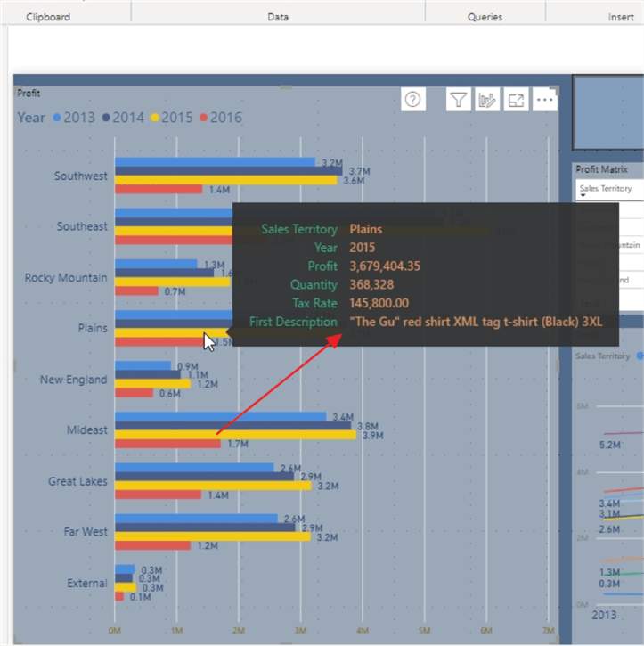644x646 pixels.
Task: Select the Southwest 2013 blue bar
Action: [x=215, y=162]
